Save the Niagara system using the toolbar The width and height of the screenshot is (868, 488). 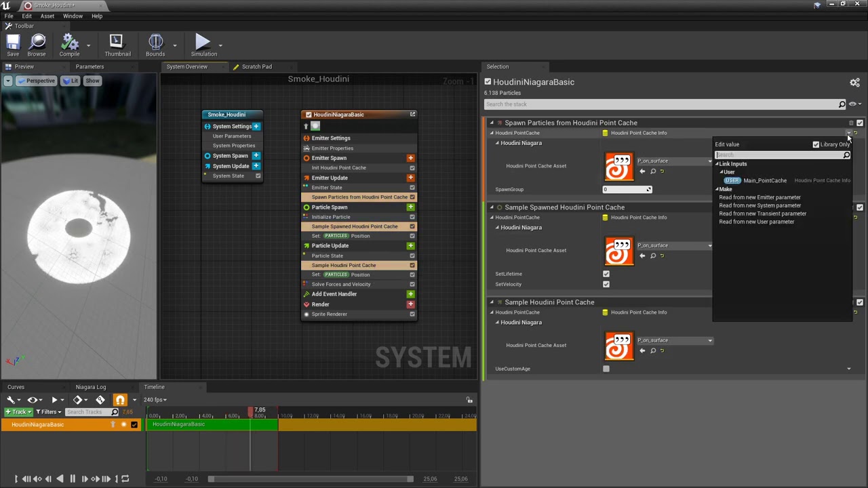click(13, 45)
